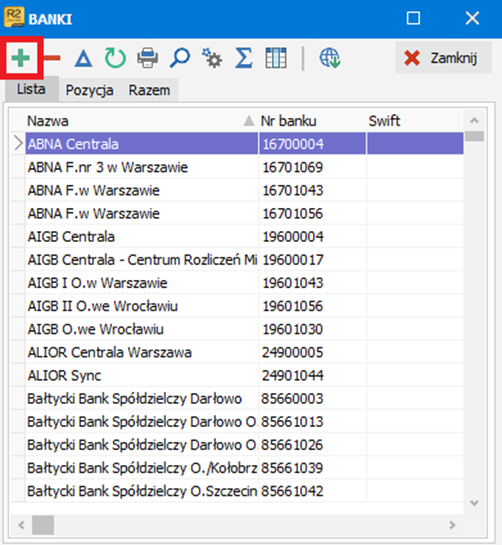Click the horizontal scrollbar thumb

pyautogui.click(x=43, y=524)
